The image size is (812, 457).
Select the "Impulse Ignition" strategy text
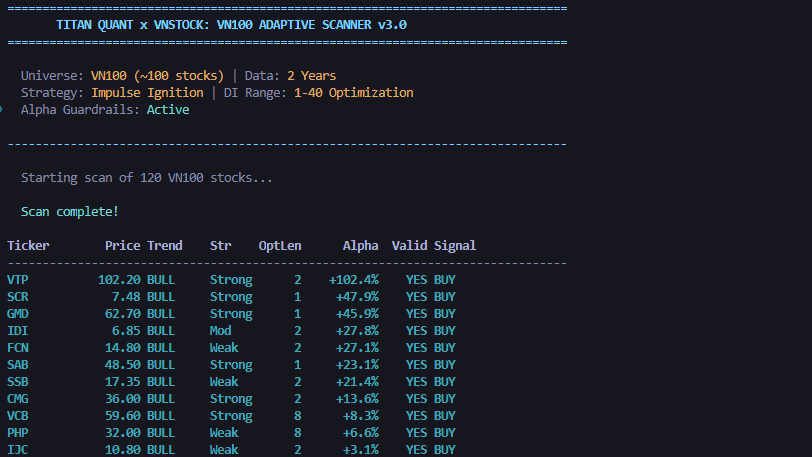tap(148, 93)
